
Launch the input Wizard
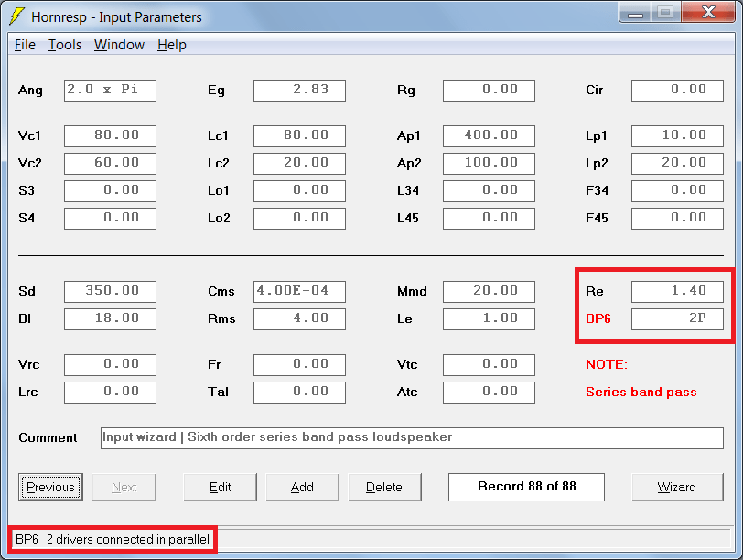tap(677, 487)
